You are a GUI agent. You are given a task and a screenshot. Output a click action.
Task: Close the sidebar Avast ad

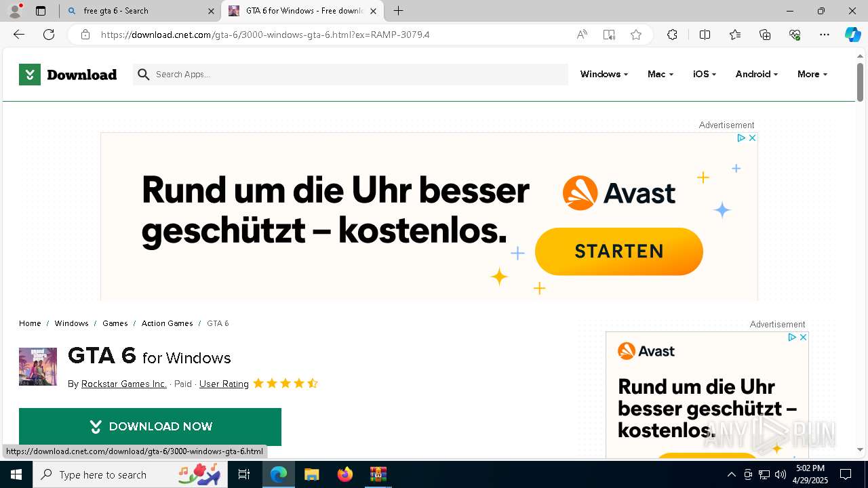click(x=803, y=337)
